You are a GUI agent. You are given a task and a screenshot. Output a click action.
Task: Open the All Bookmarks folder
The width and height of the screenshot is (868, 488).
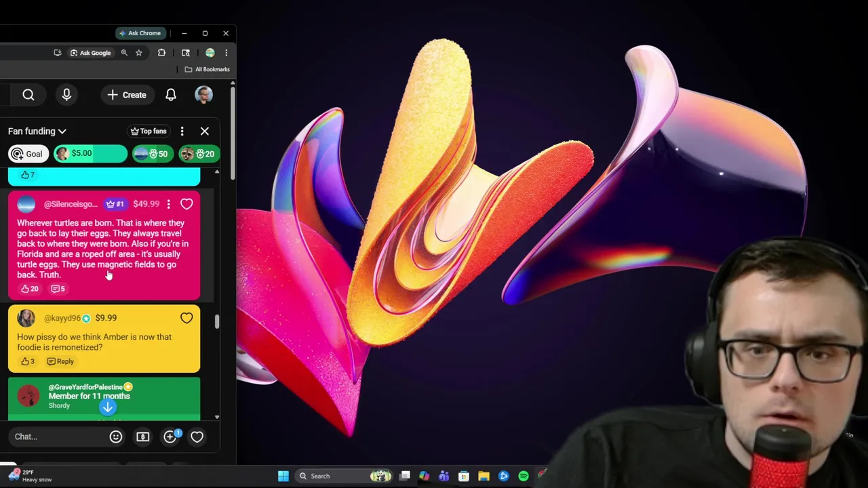(x=207, y=69)
